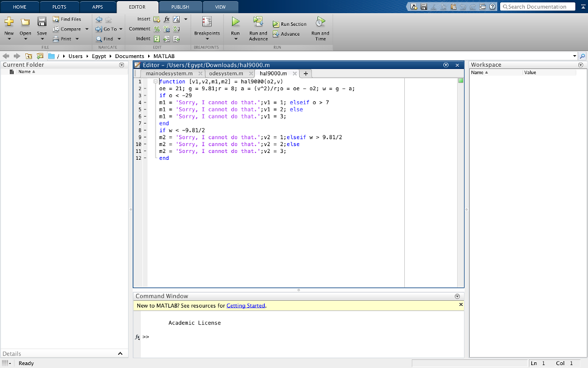Insert section icon next to Insert
Image resolution: width=588 pixels, height=368 pixels.
pyautogui.click(x=157, y=19)
